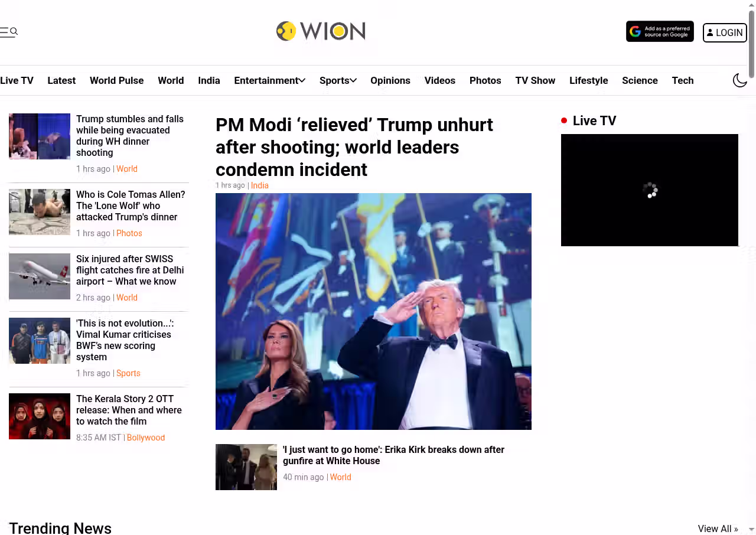Screen dimensions: 756x535
Task: Click the page vertical scrollbar
Action: coord(752,267)
